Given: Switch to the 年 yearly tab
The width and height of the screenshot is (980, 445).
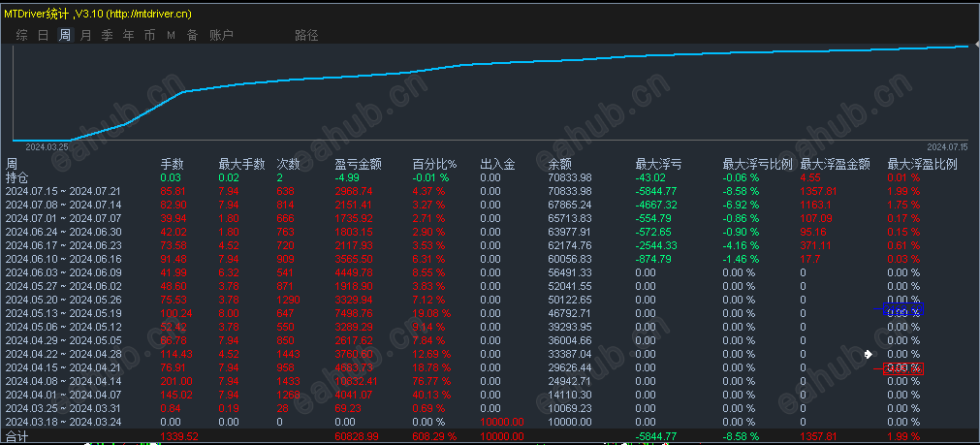Looking at the screenshot, I should pyautogui.click(x=129, y=35).
